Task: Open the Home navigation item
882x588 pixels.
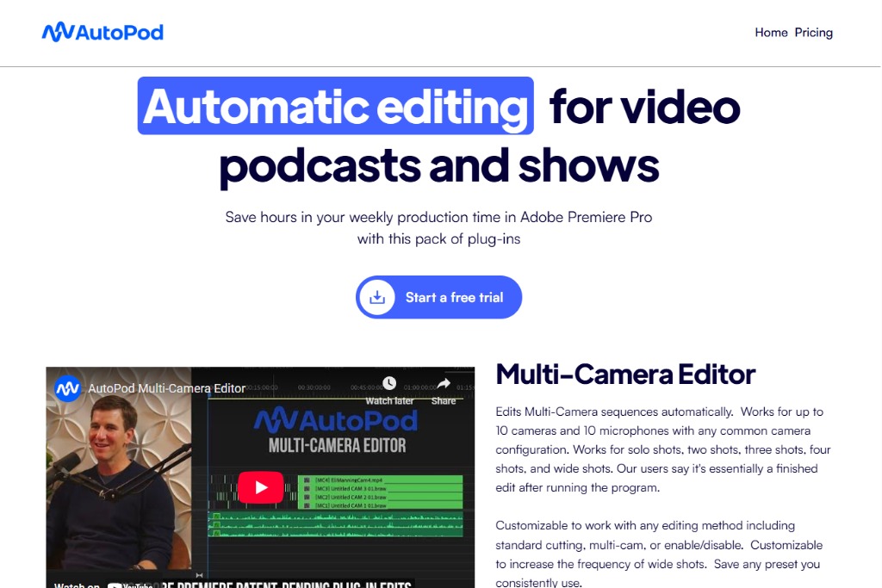Action: coord(771,33)
